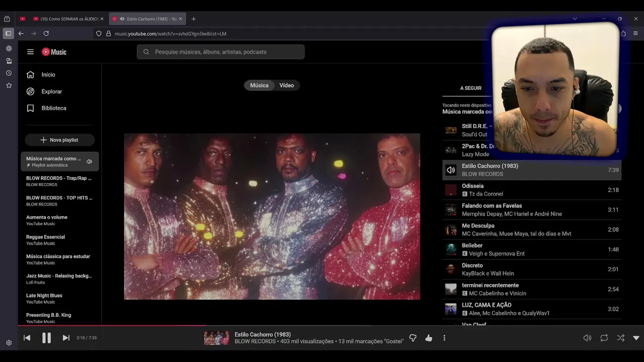The height and width of the screenshot is (362, 644).
Task: Mute tab via speaker icon on tab
Action: point(122,19)
